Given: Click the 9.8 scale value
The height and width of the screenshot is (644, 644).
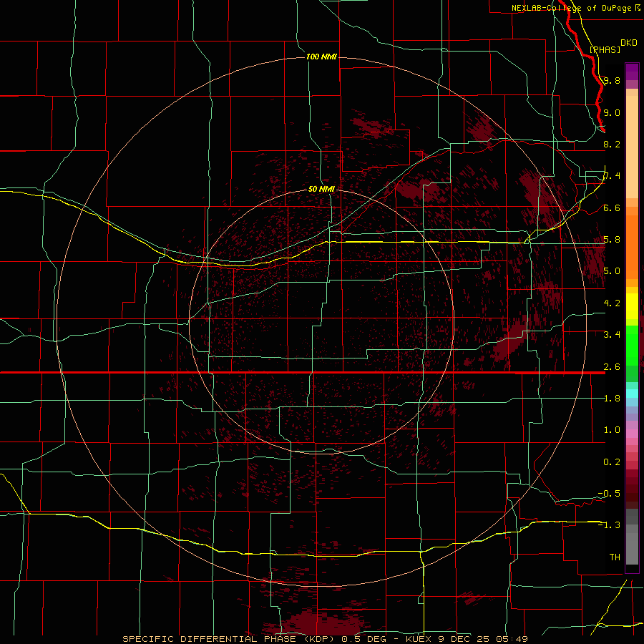Looking at the screenshot, I should pos(612,80).
